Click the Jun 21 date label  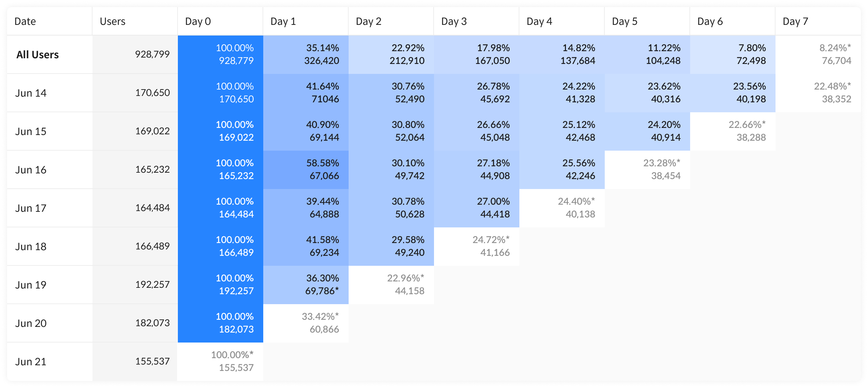tap(31, 362)
